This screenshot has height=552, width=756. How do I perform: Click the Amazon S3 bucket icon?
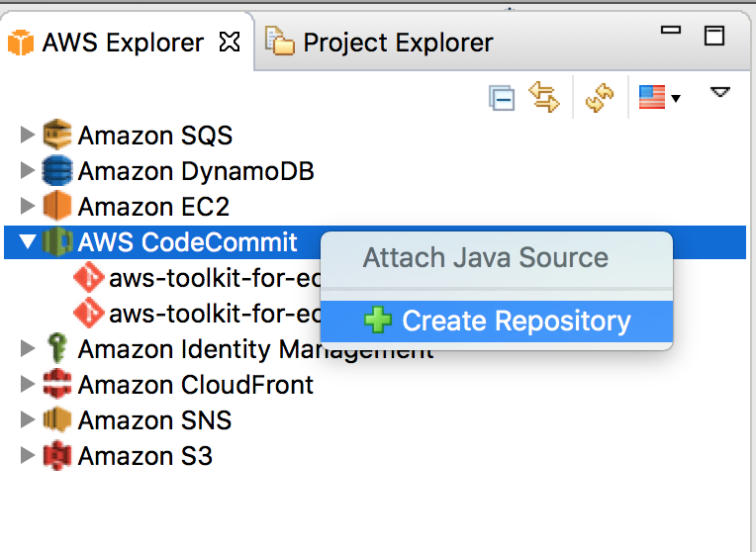point(58,456)
